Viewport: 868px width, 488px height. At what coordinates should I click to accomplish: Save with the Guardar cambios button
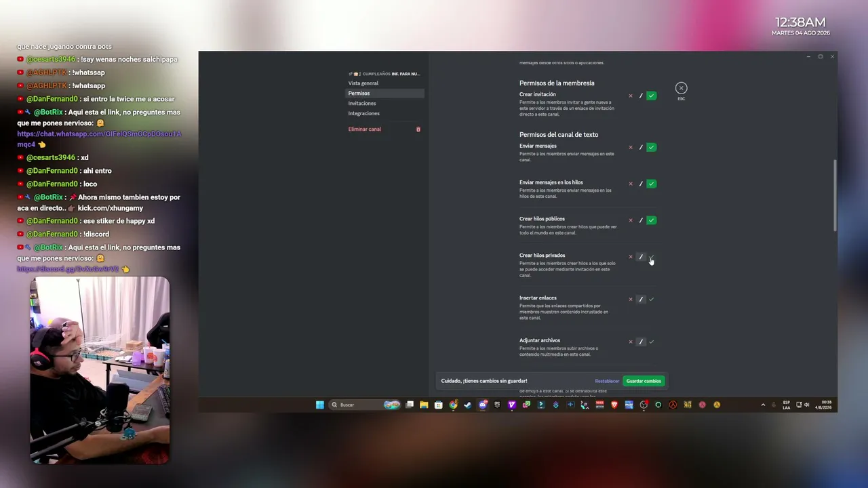coord(644,381)
